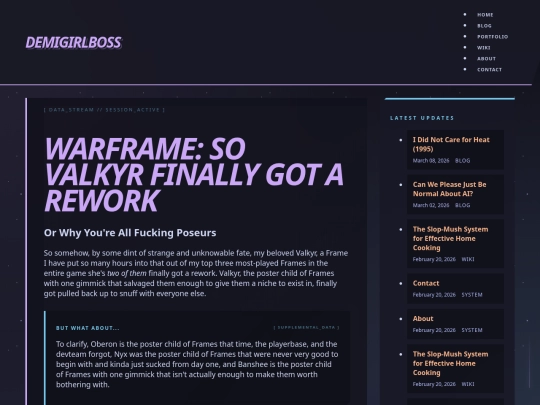The width and height of the screenshot is (540, 405).
Task: Go to the HOME nav item
Action: [485, 15]
